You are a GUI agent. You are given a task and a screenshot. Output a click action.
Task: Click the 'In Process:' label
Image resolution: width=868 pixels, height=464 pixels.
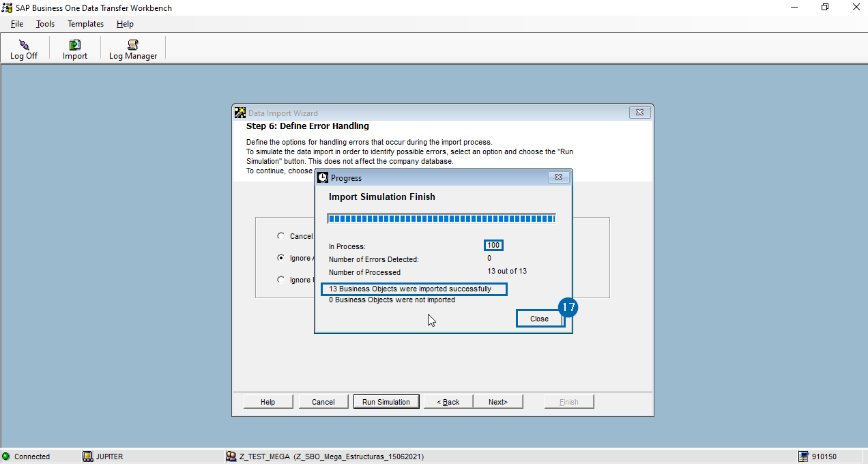[x=347, y=246]
